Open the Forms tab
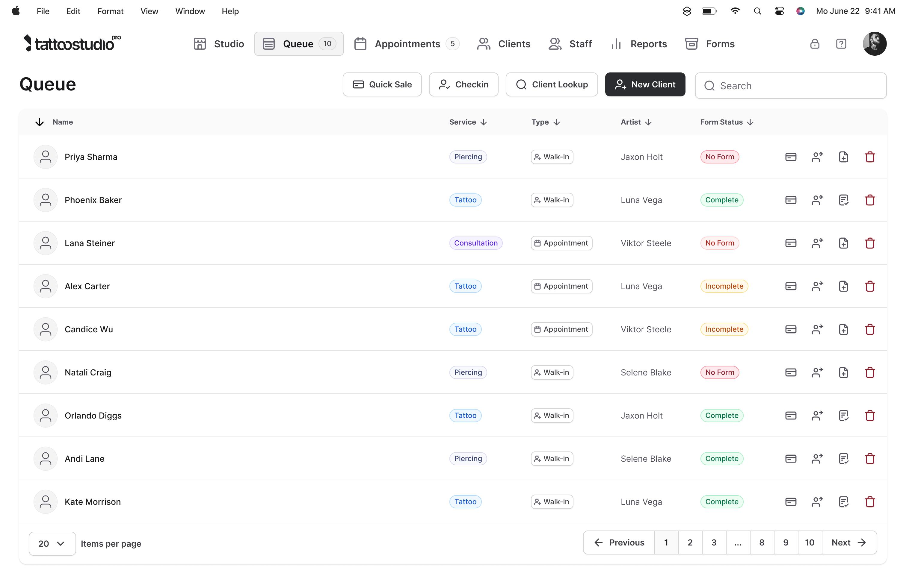Screen dimensions: 906x588 pyautogui.click(x=709, y=44)
